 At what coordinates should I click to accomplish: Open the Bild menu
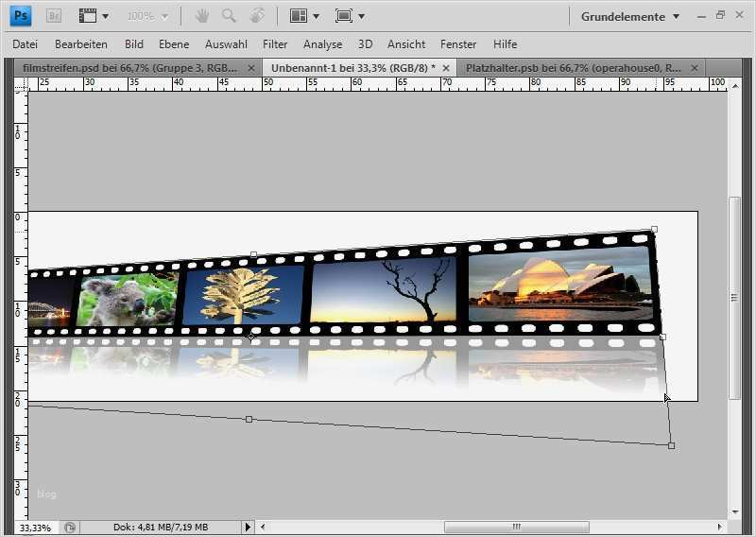click(x=134, y=44)
